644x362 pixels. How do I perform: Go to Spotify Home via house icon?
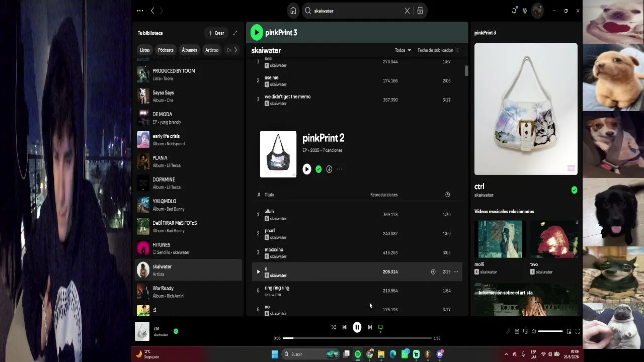click(x=293, y=11)
